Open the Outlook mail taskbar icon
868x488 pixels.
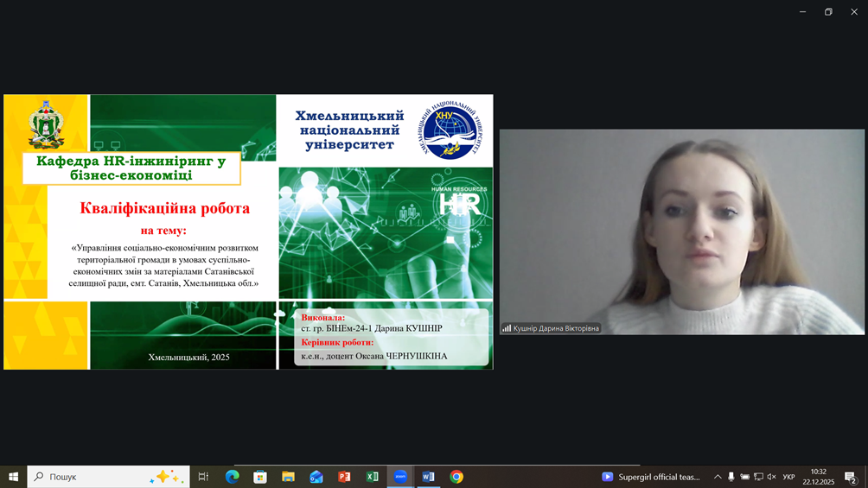click(x=316, y=477)
